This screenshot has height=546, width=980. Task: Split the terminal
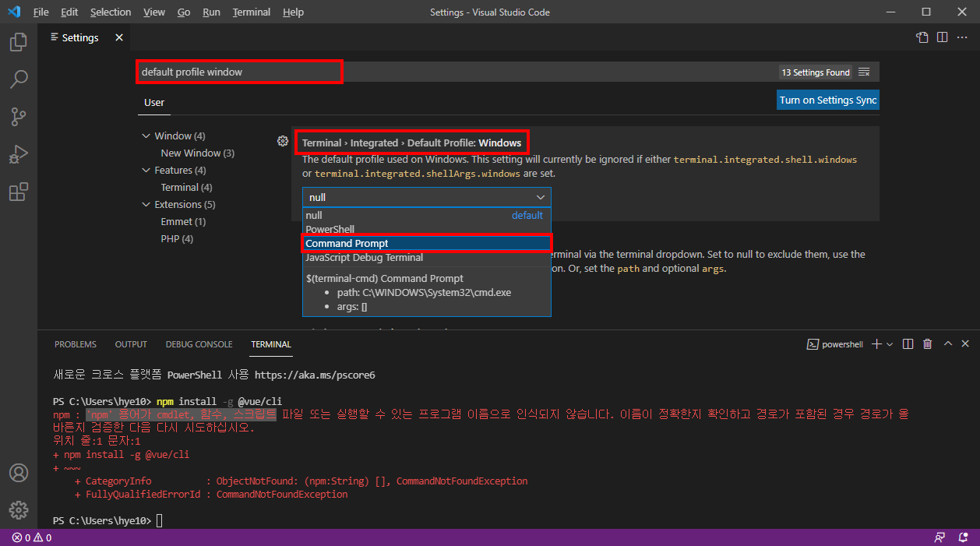pyautogui.click(x=908, y=343)
